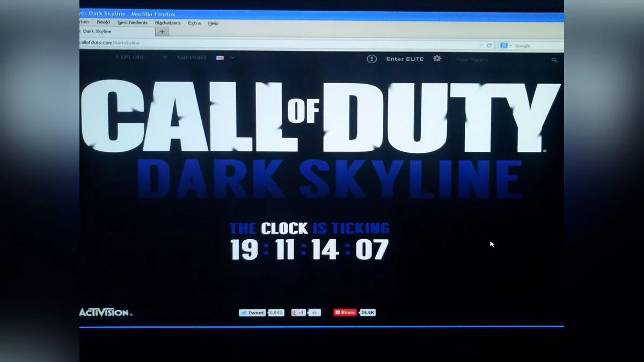The height and width of the screenshot is (362, 644).
Task: Click the 35.8K share count bubble
Action: (x=368, y=312)
